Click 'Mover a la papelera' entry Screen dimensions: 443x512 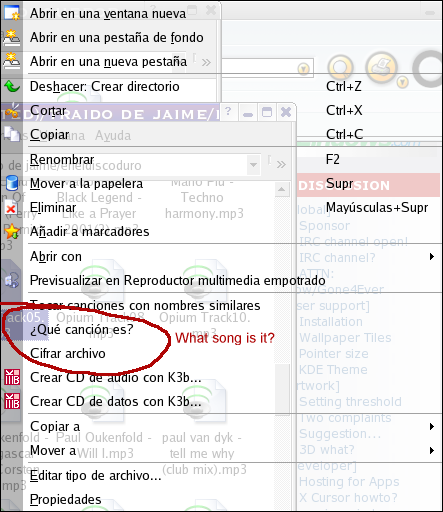[221, 184]
